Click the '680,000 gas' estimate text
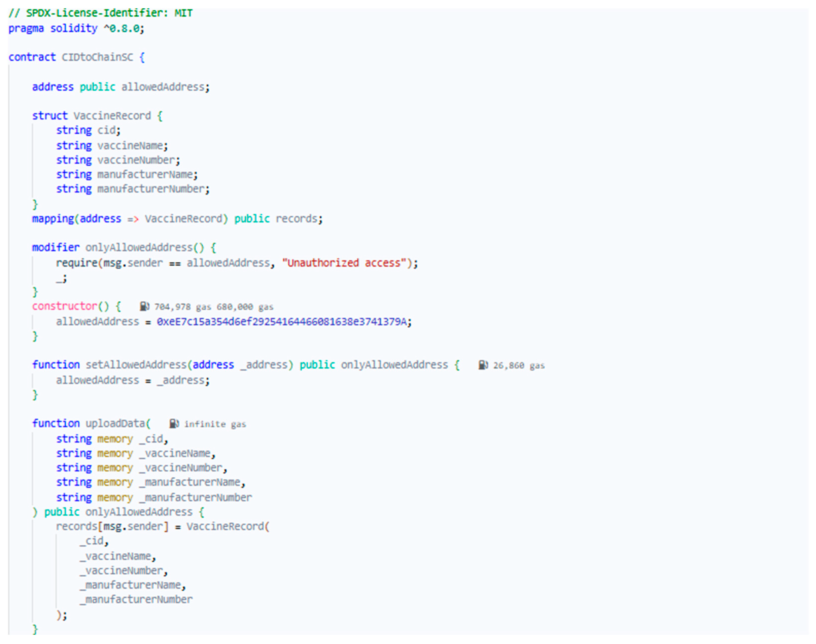The width and height of the screenshot is (816, 644). click(245, 307)
